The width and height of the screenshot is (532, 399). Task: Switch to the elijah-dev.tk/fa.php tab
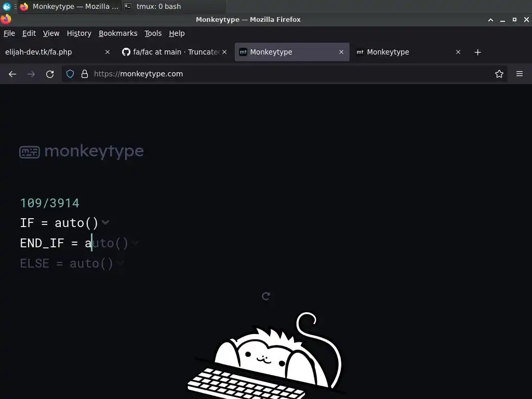click(57, 52)
